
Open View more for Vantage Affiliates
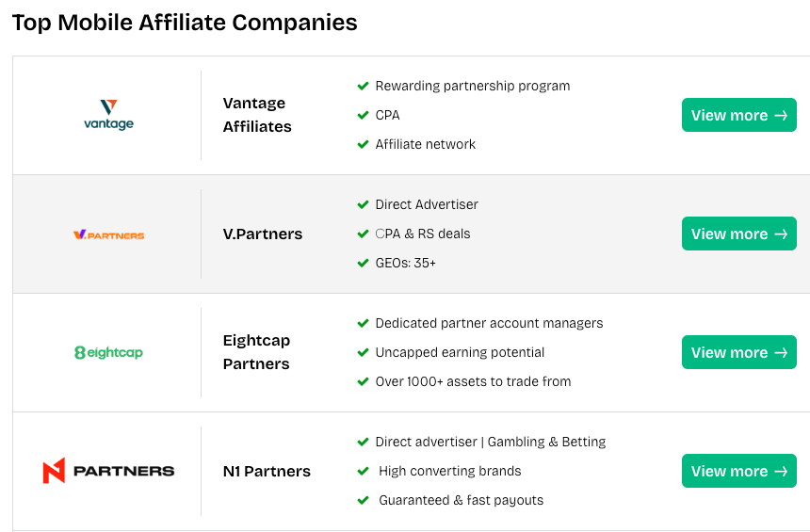(738, 115)
